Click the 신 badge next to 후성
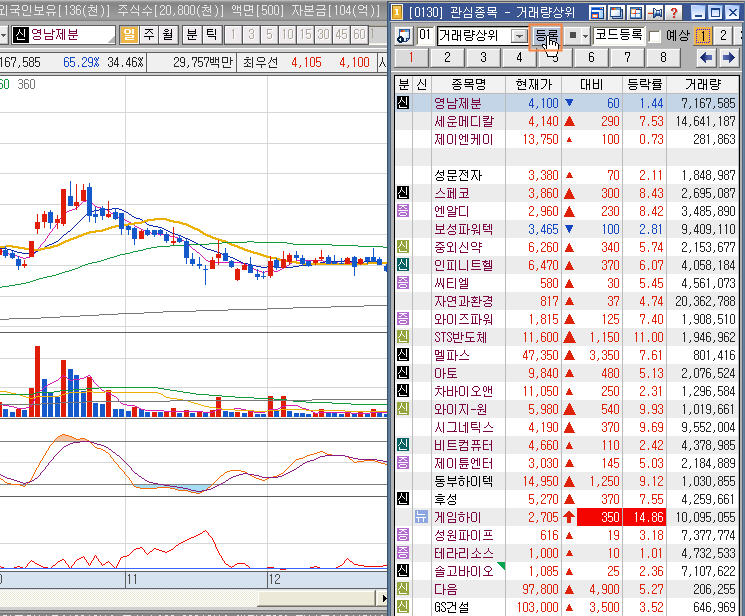 point(403,499)
